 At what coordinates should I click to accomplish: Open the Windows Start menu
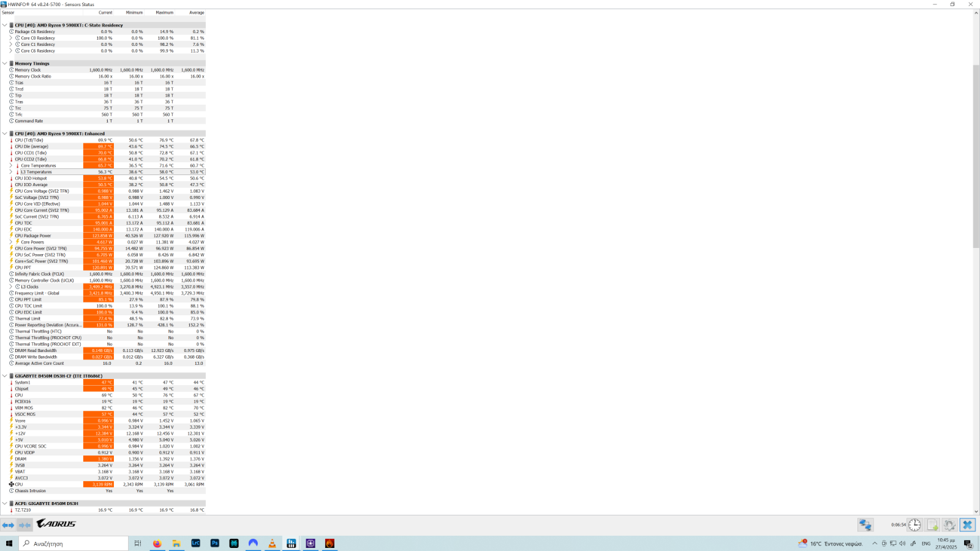(9, 543)
